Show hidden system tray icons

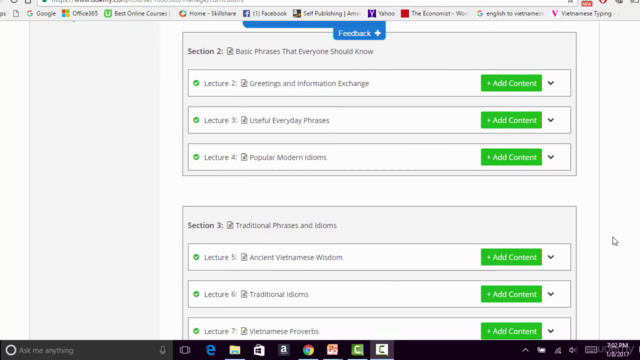point(525,350)
